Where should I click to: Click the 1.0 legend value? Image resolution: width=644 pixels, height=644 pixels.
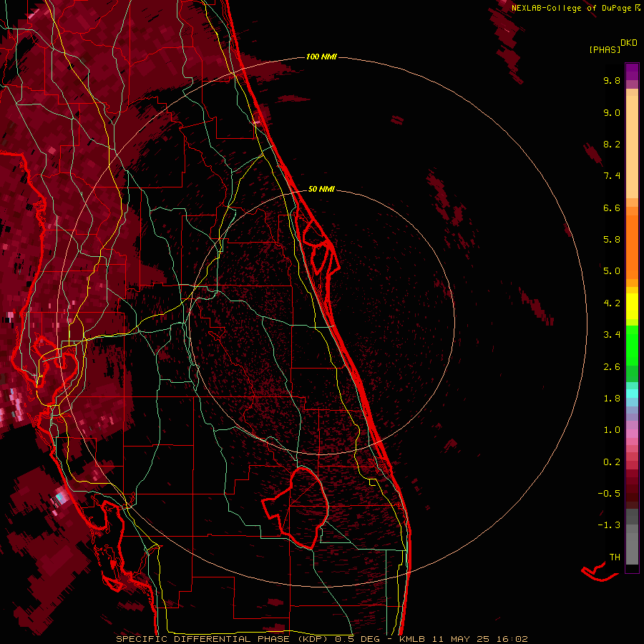pyautogui.click(x=612, y=430)
